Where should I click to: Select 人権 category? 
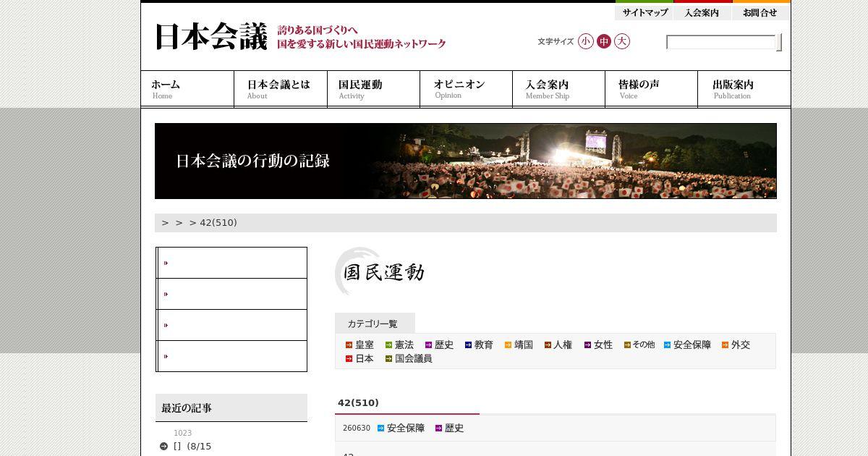tap(558, 345)
